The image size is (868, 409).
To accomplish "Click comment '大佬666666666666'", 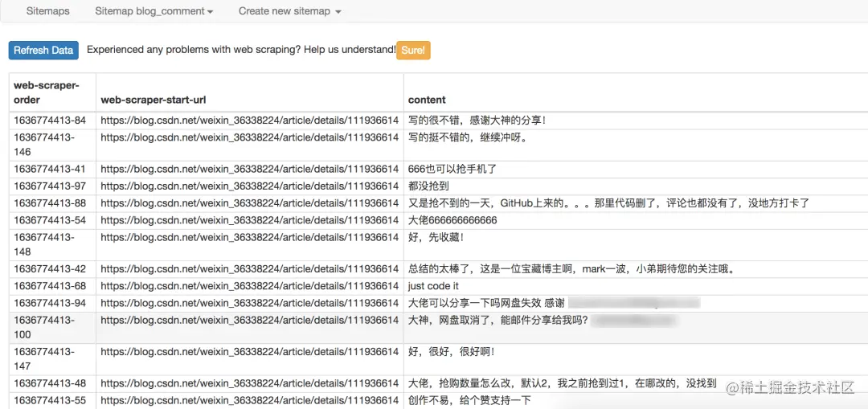I will pyautogui.click(x=452, y=220).
